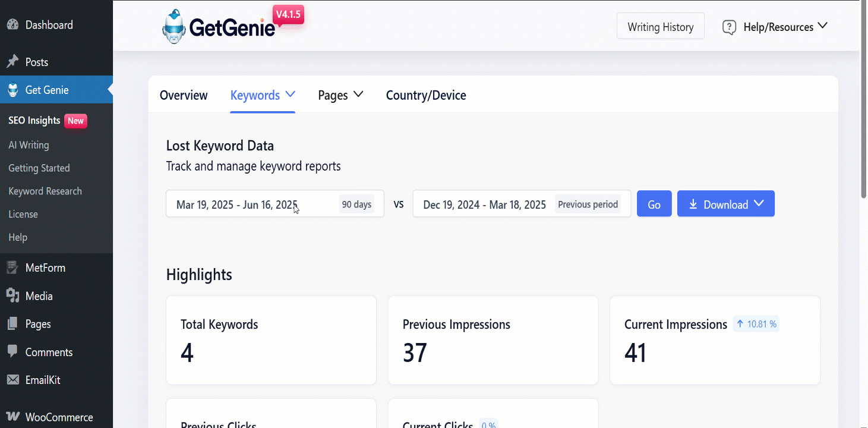Screen dimensions: 868x428
Task: Click the Previous Impressions value 37
Action: click(x=415, y=353)
